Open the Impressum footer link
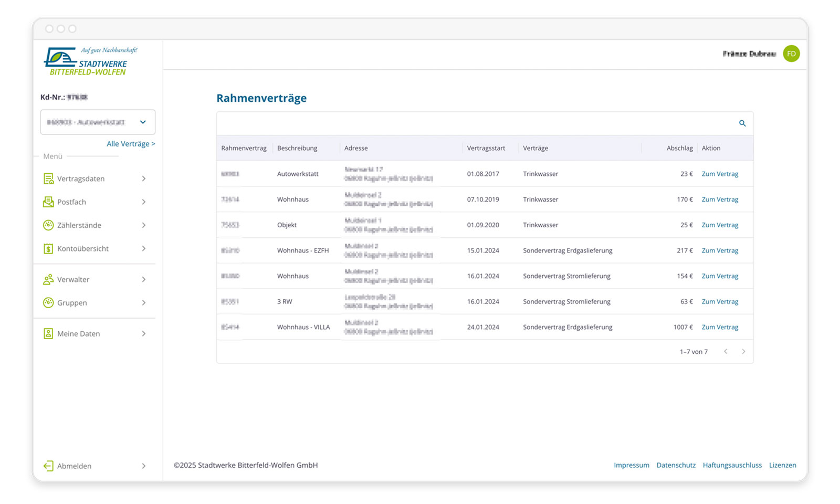 (631, 466)
